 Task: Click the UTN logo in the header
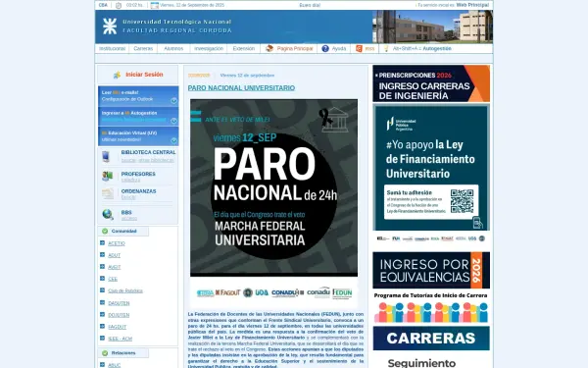coord(110,26)
